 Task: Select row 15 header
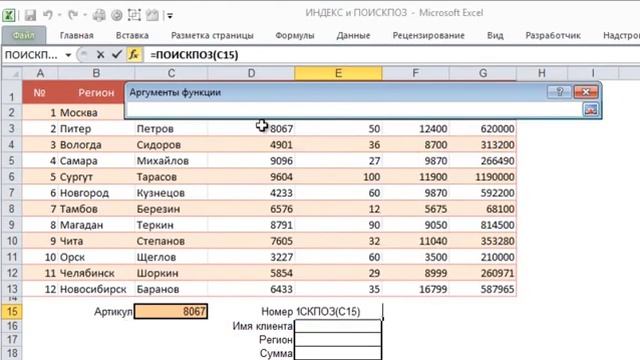click(12, 311)
